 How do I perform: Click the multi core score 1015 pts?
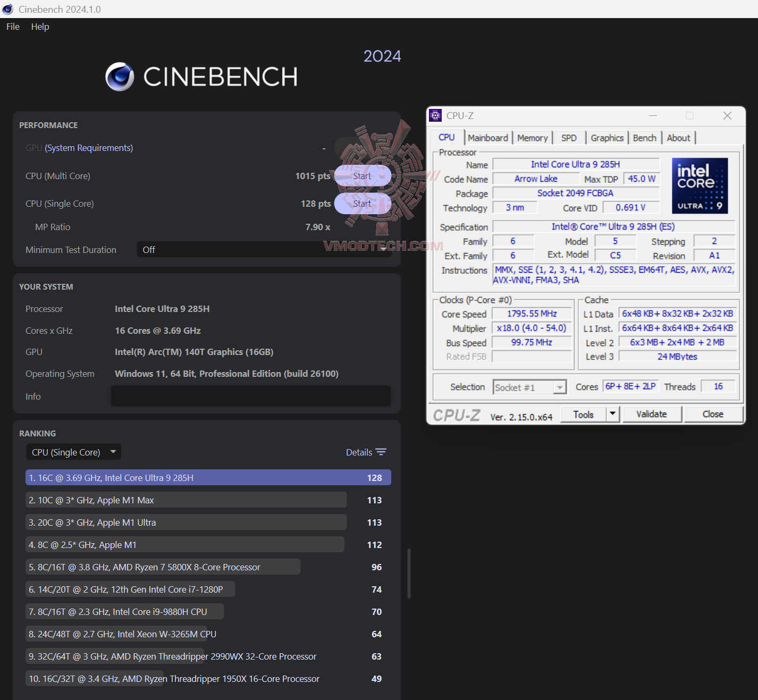313,176
